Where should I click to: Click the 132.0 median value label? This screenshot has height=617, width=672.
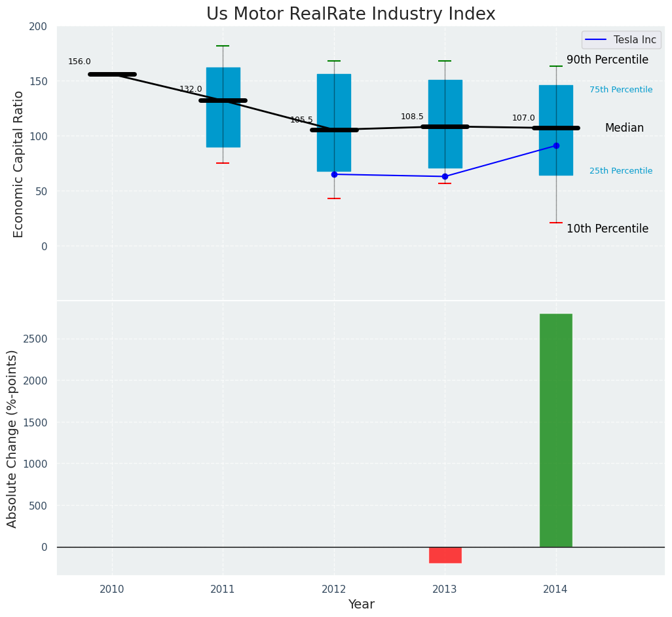pos(191,89)
